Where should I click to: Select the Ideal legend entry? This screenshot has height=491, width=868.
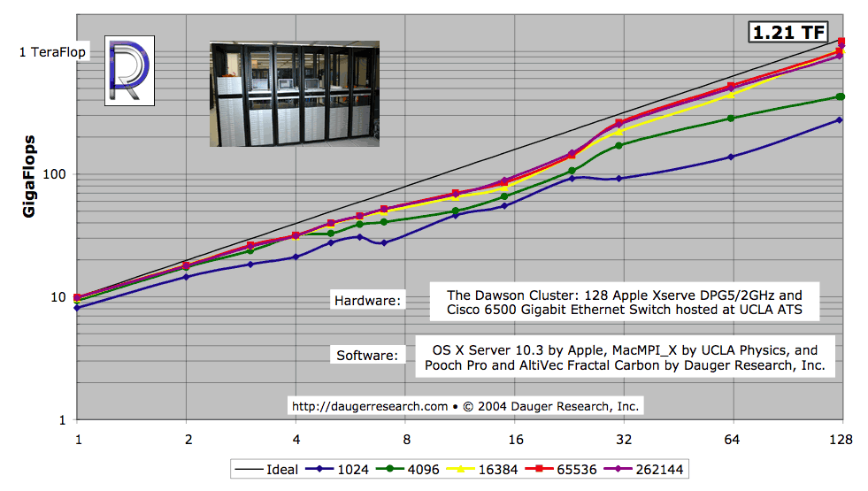pos(266,470)
